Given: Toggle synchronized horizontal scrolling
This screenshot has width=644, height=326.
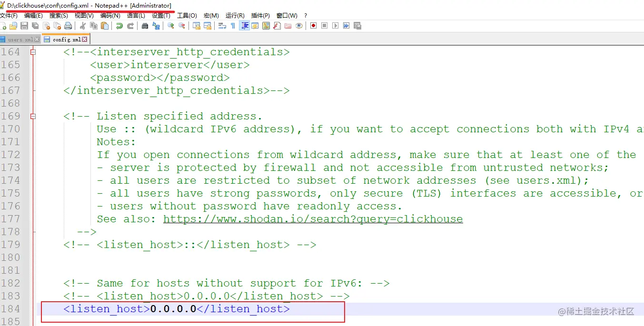Looking at the screenshot, I should coord(208,26).
